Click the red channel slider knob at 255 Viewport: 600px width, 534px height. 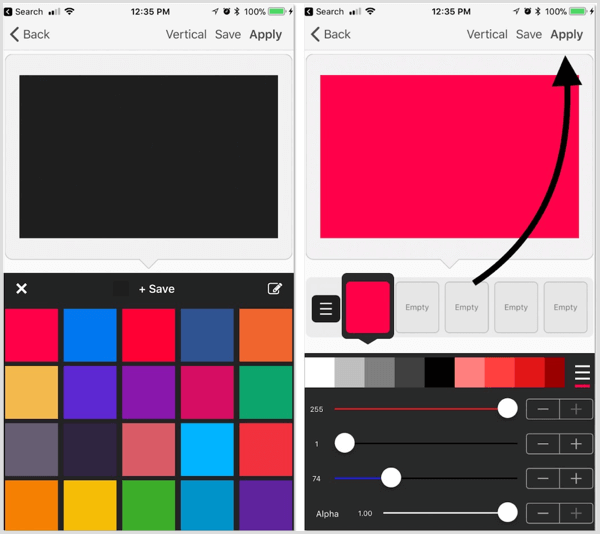coord(507,409)
